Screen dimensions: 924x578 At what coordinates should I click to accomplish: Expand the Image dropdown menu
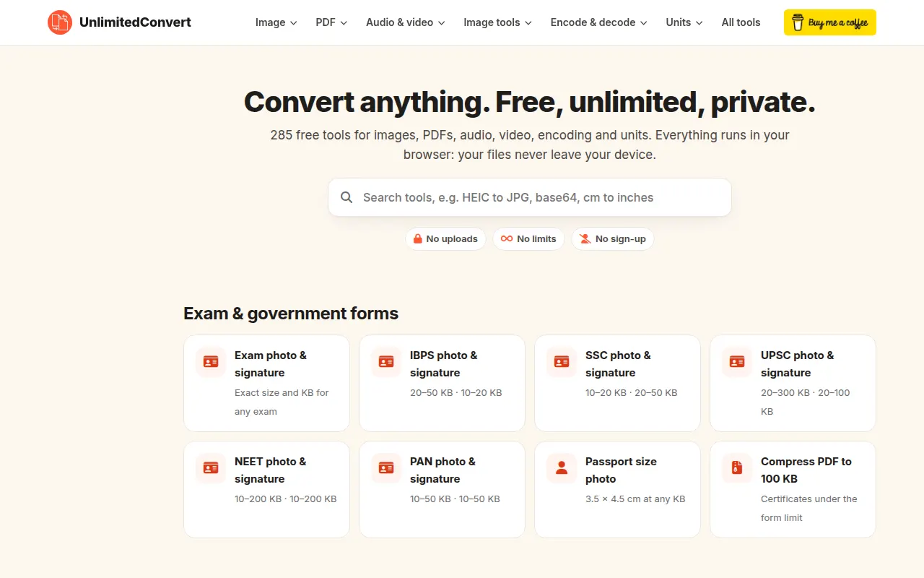[x=276, y=22]
